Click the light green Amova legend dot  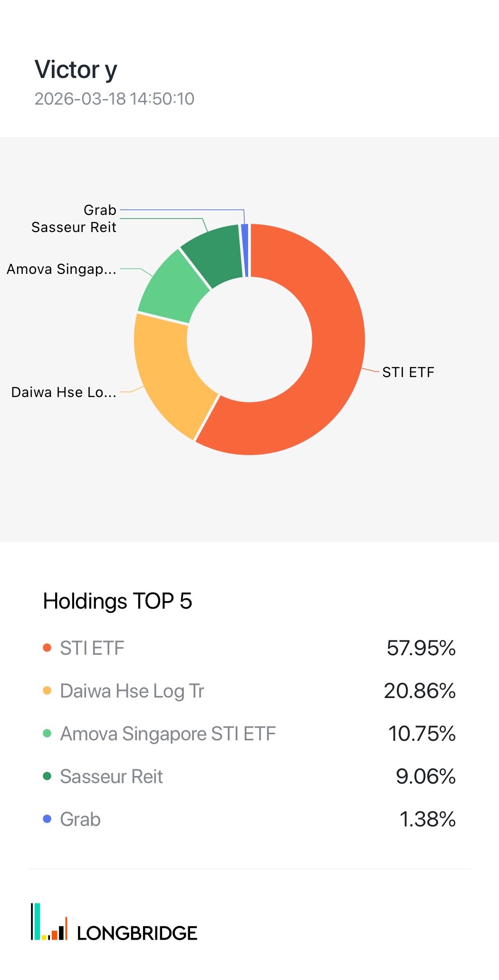pos(47,733)
